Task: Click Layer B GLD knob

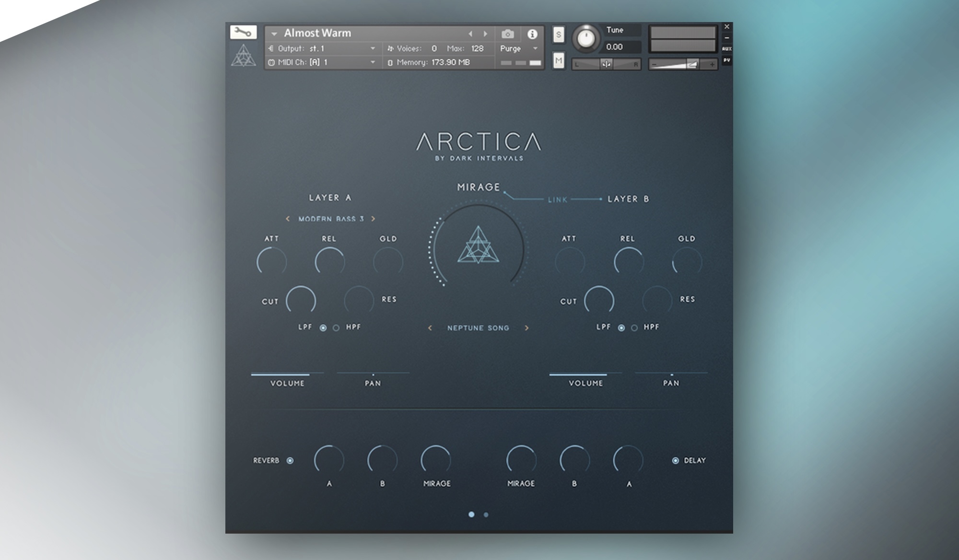Action: (x=687, y=262)
